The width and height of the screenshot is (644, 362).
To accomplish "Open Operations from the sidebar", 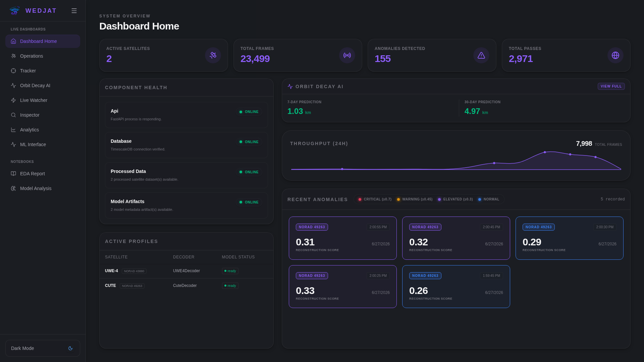I will [x=43, y=56].
